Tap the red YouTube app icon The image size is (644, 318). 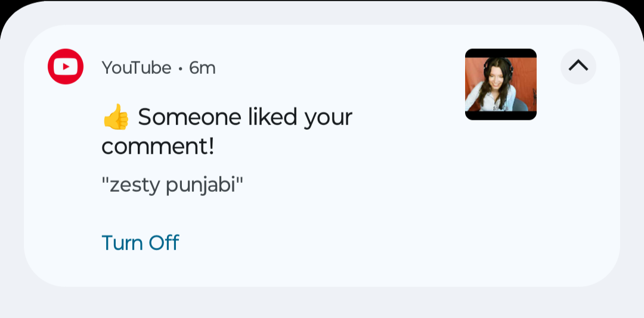(66, 67)
